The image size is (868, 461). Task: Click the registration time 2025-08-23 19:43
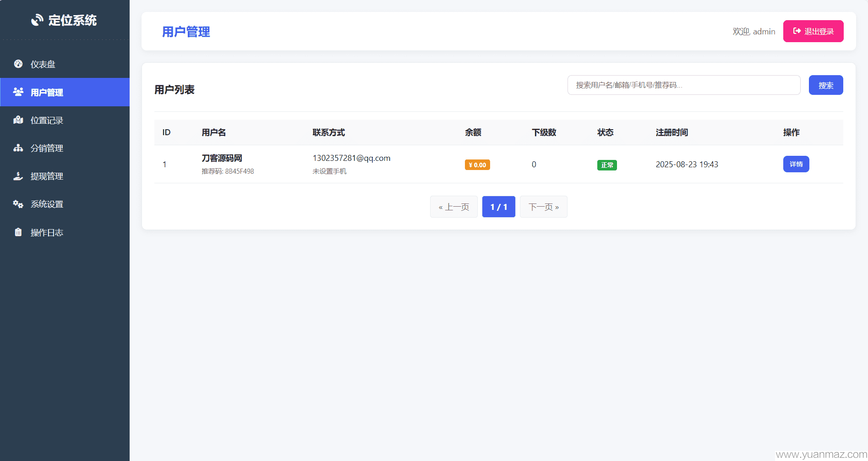click(687, 165)
